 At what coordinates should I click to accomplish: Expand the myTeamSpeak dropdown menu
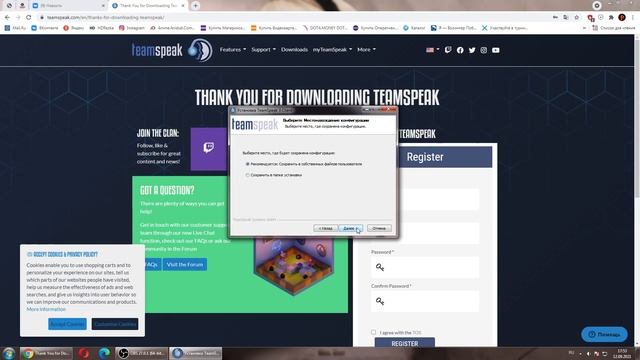[x=332, y=49]
